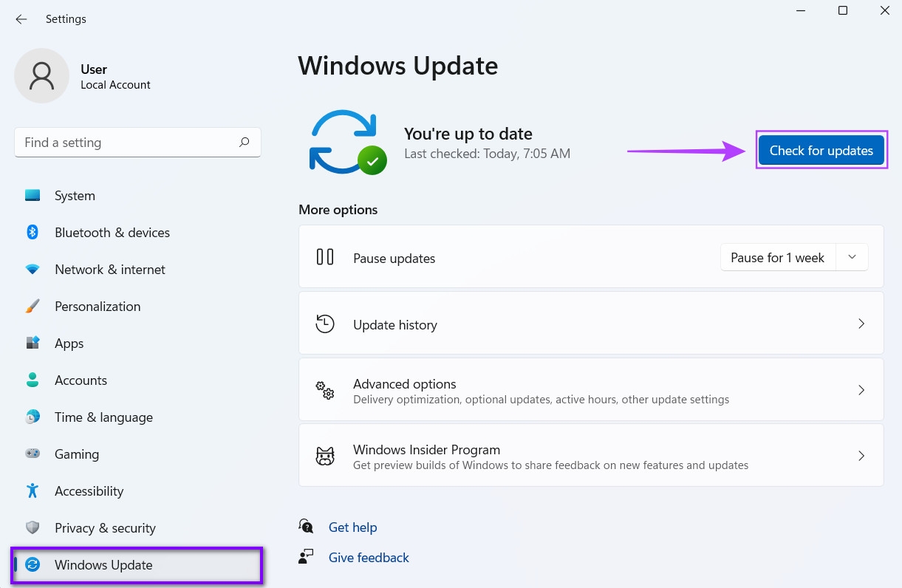Click the Pause updates label
Viewport: 902px width, 588px height.
(394, 259)
